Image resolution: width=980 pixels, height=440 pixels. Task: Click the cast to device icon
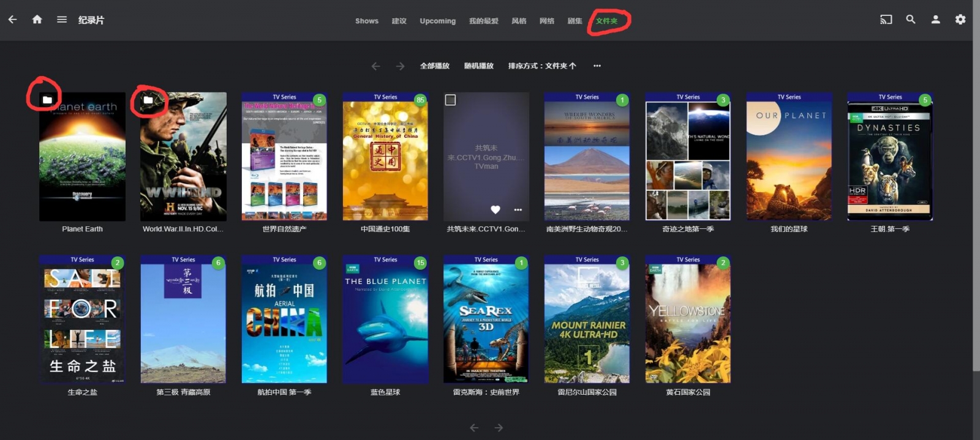tap(886, 20)
